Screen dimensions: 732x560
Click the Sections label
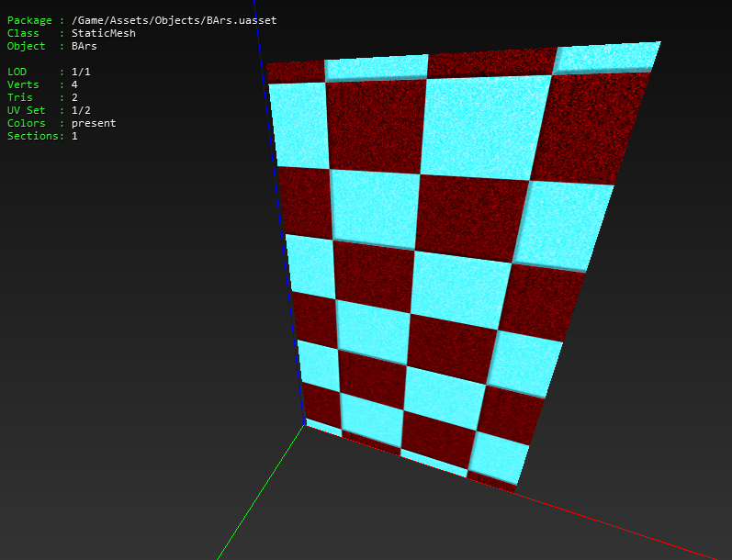(36, 136)
